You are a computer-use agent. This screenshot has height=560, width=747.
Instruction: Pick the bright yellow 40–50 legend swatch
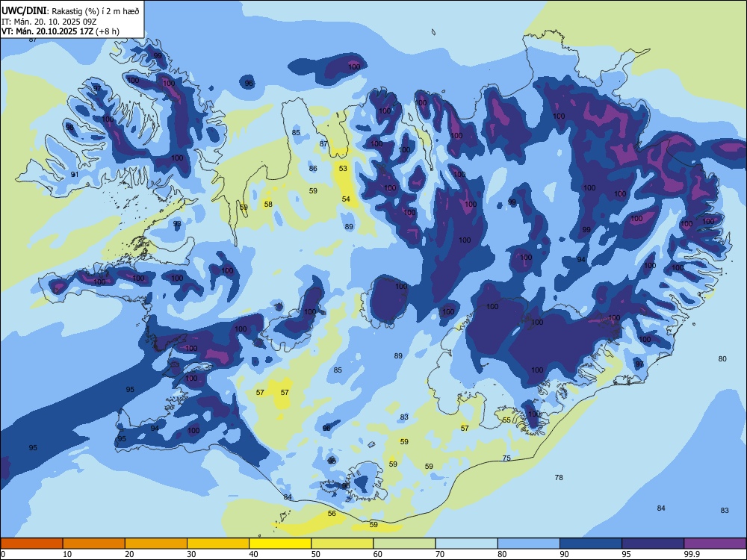[280, 544]
